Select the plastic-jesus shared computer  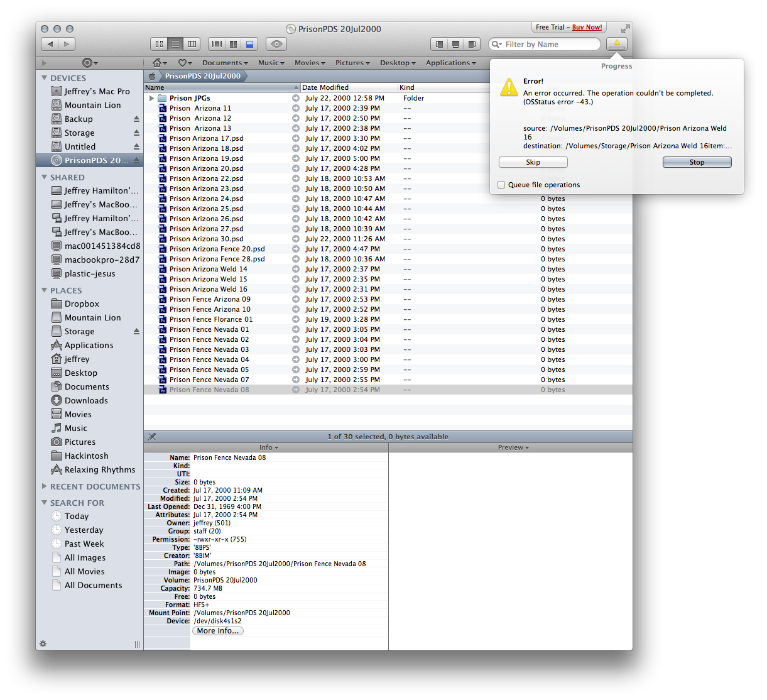(x=90, y=273)
